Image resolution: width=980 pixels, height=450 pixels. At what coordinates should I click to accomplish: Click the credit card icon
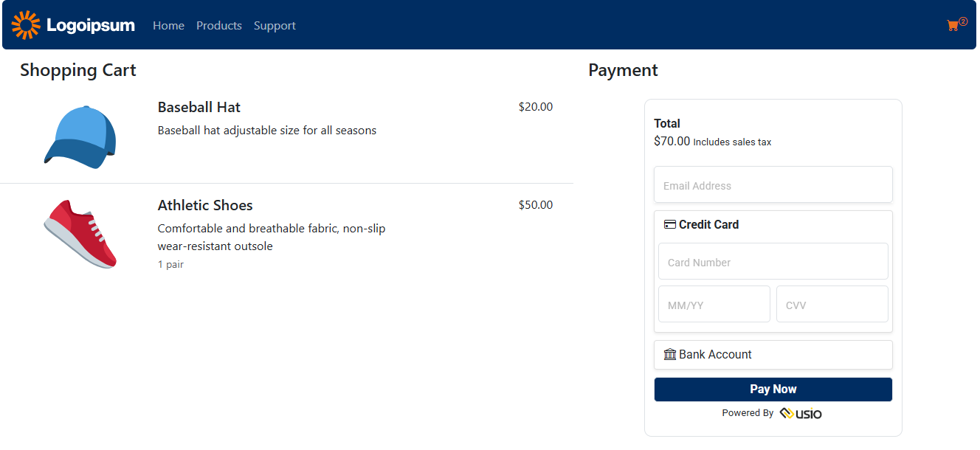pyautogui.click(x=670, y=225)
